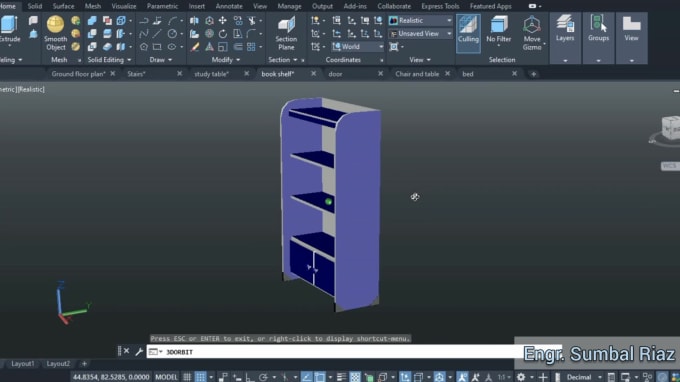
Task: Select the Circle tool in Draw panel
Action: click(172, 33)
